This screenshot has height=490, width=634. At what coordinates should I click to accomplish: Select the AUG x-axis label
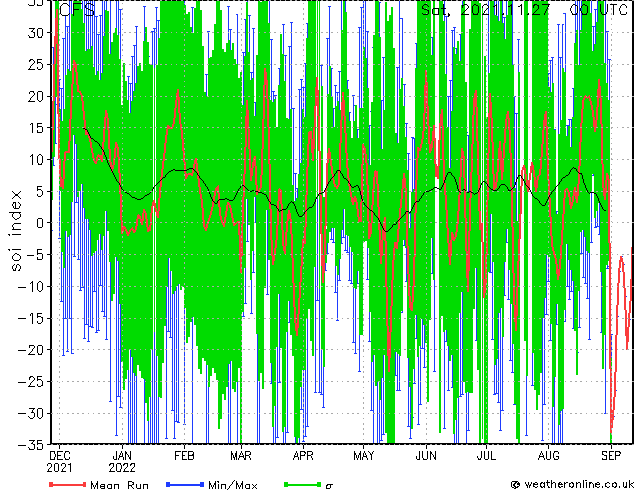click(x=548, y=456)
